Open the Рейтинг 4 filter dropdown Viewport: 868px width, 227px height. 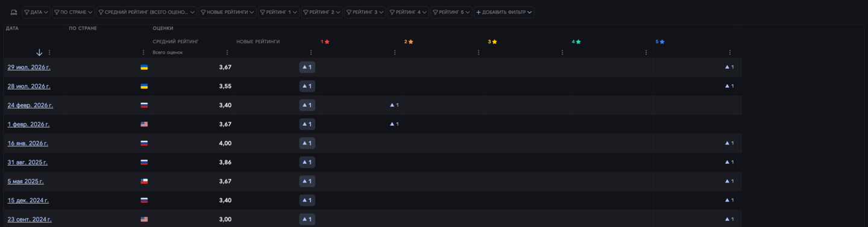click(x=409, y=12)
